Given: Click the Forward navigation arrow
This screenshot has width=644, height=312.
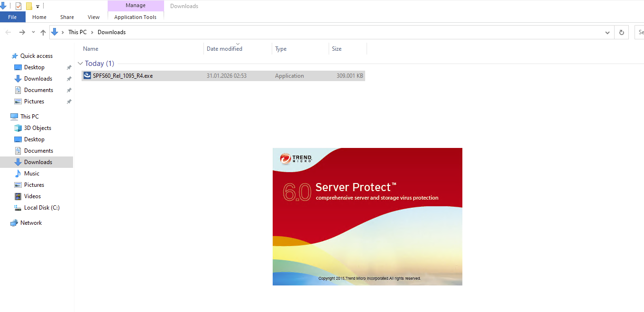Looking at the screenshot, I should pyautogui.click(x=22, y=32).
